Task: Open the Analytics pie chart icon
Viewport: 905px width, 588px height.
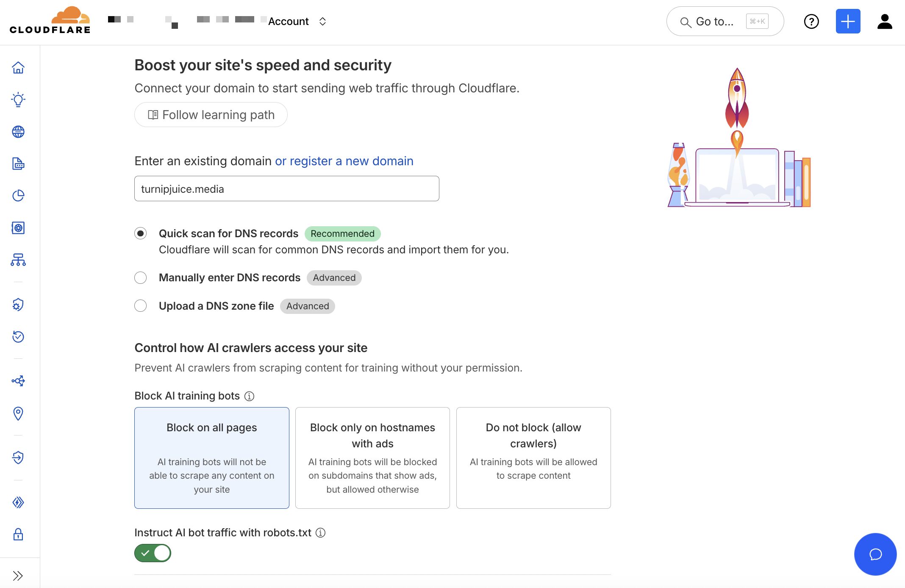Action: 18,196
